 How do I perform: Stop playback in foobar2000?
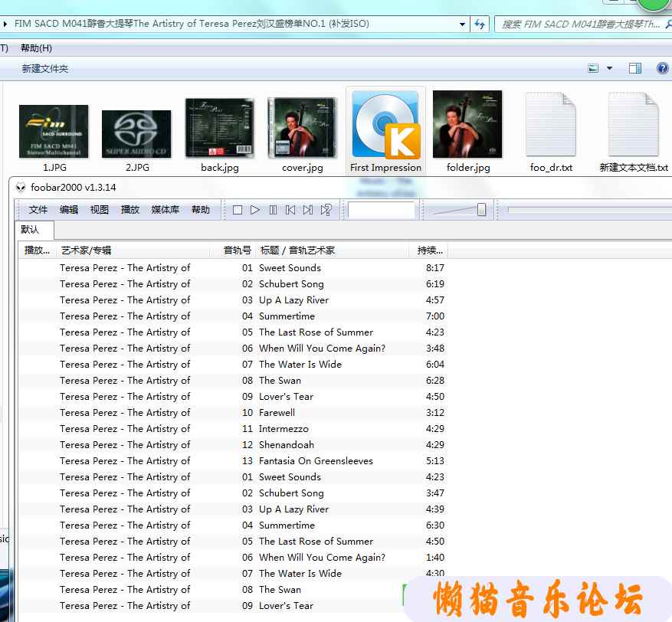point(237,210)
